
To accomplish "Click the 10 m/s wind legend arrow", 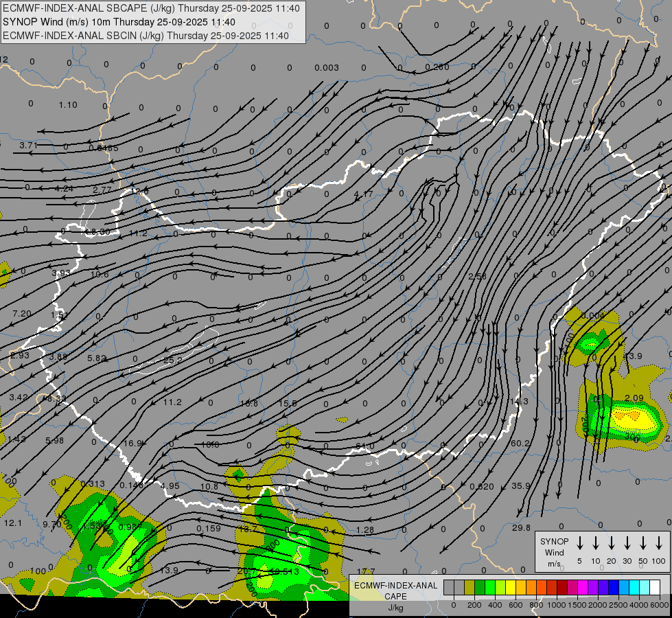I will 596,542.
